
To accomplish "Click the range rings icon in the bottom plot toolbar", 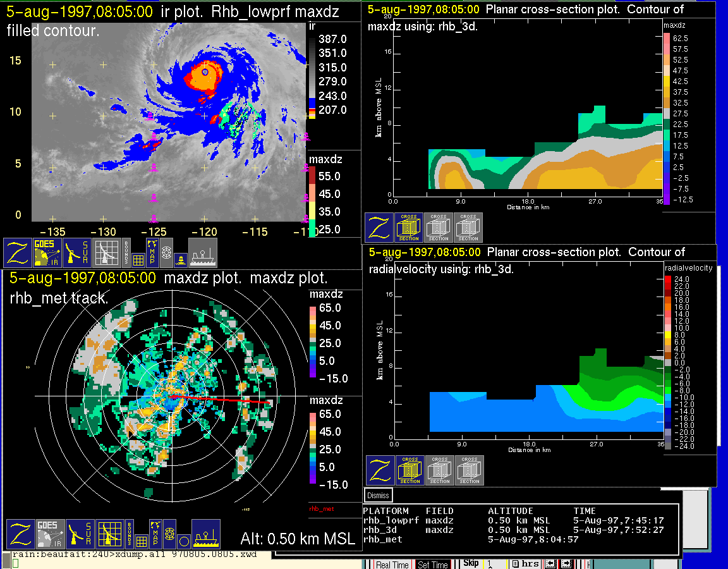I will pos(169,534).
